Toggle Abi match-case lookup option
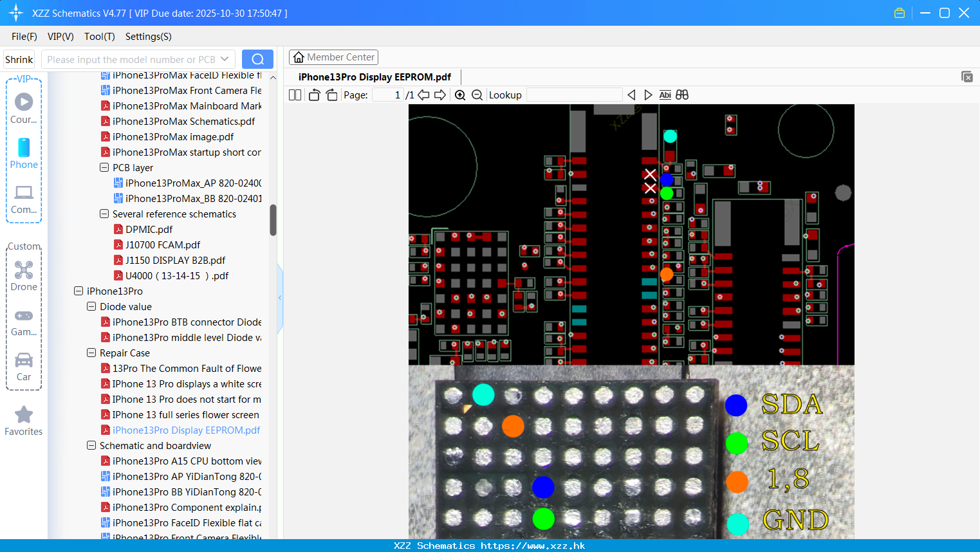Screen dimensions: 980x552 point(665,95)
